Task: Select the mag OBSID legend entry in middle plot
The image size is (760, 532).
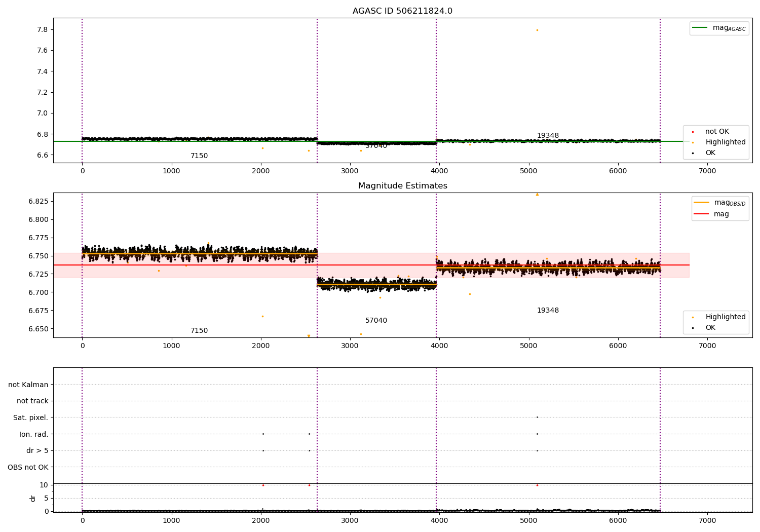Action: tap(719, 203)
